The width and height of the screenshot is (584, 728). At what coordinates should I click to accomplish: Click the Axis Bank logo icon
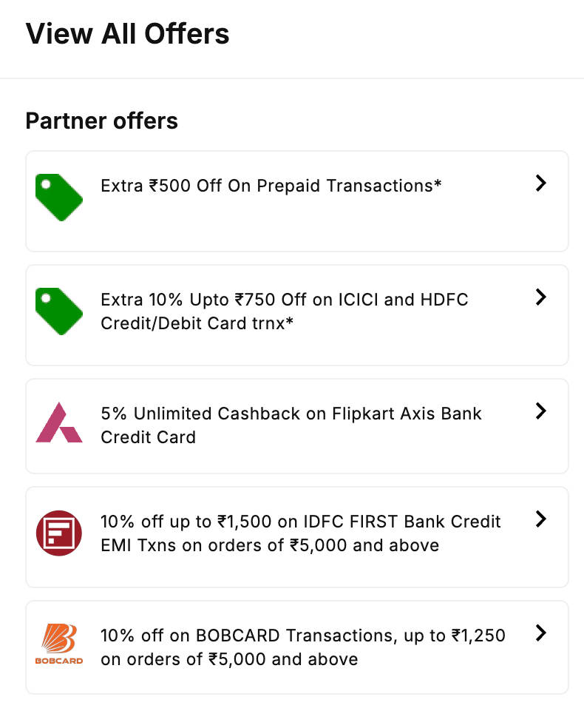point(59,422)
